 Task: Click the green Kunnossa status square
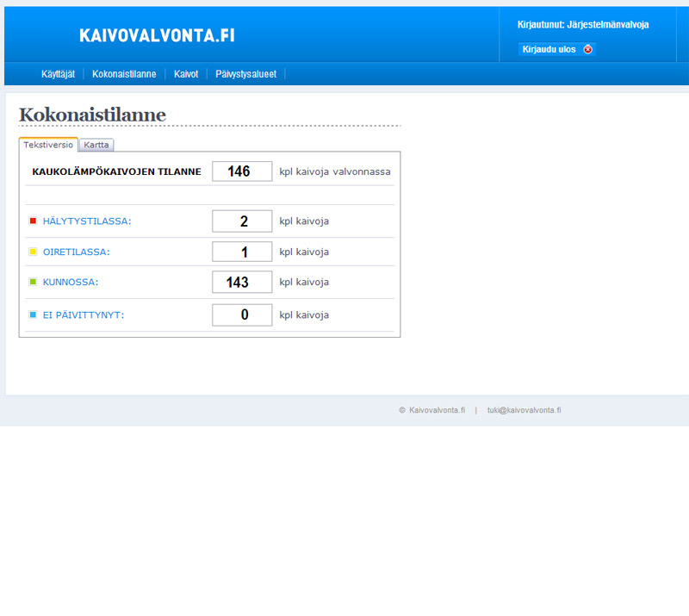pos(33,282)
